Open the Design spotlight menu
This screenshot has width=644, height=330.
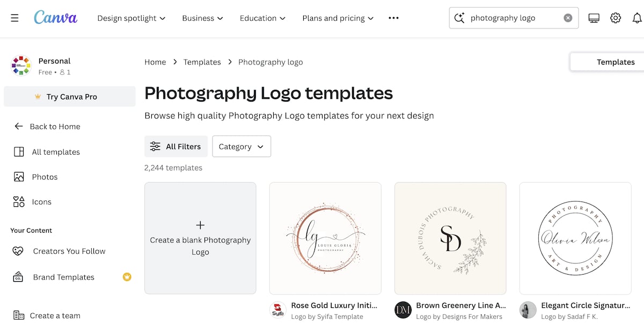click(131, 18)
